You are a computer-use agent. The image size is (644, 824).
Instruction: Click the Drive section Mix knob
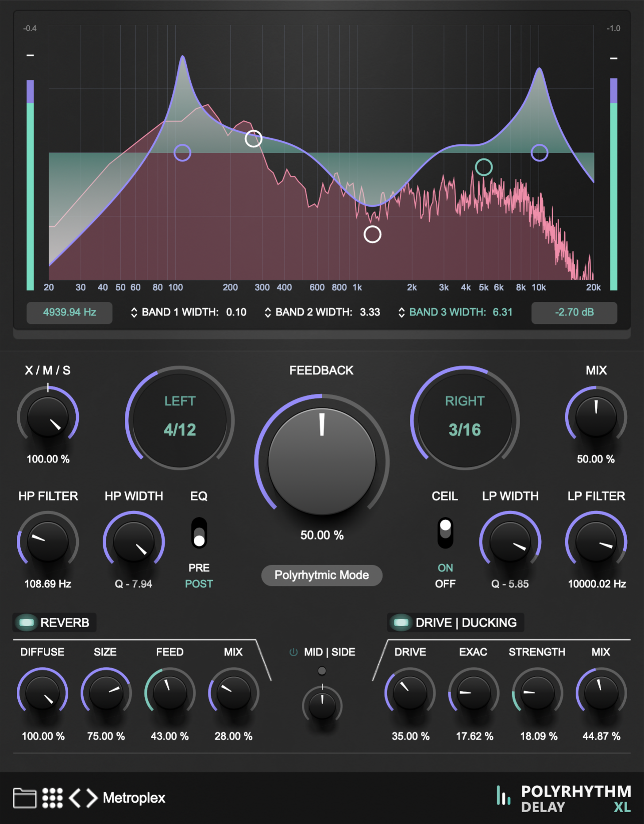(601, 693)
